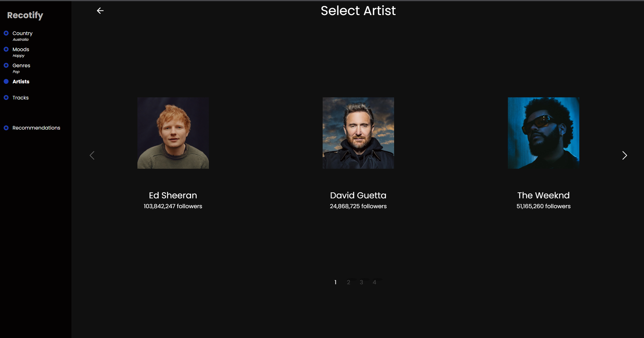Image resolution: width=644 pixels, height=338 pixels.
Task: Select Ed Sheeran's photo
Action: click(173, 133)
